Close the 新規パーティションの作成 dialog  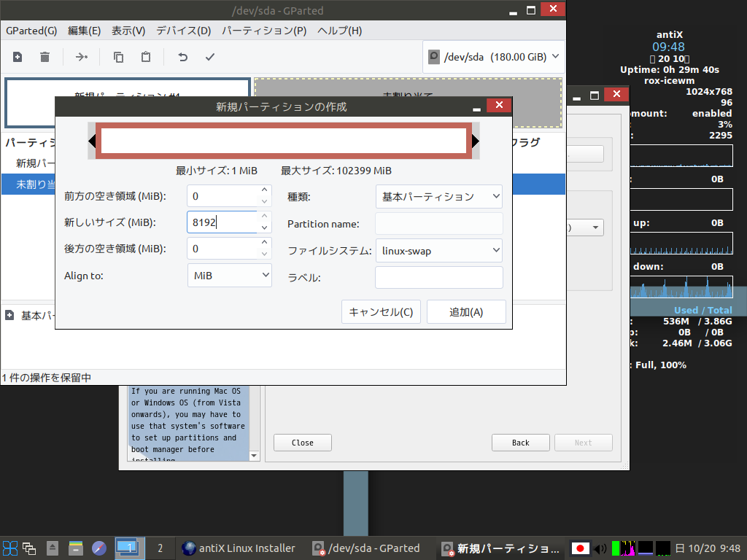pos(499,105)
